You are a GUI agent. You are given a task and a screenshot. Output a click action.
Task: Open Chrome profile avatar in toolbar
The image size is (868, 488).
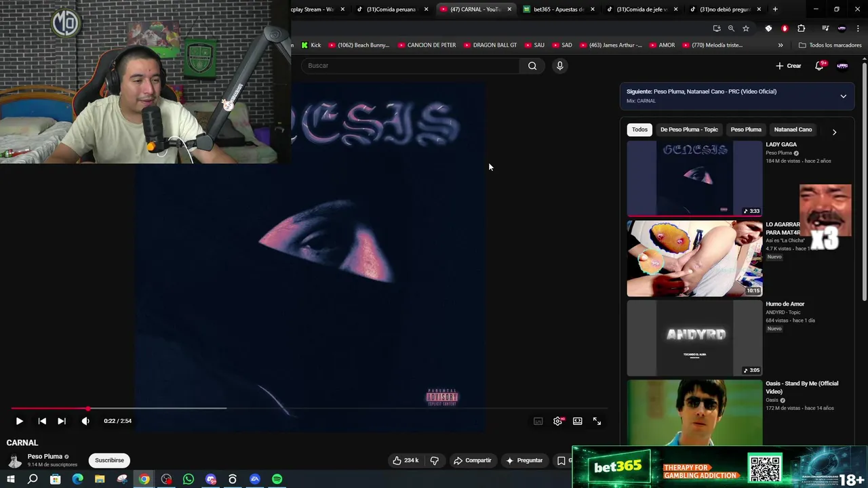842,28
